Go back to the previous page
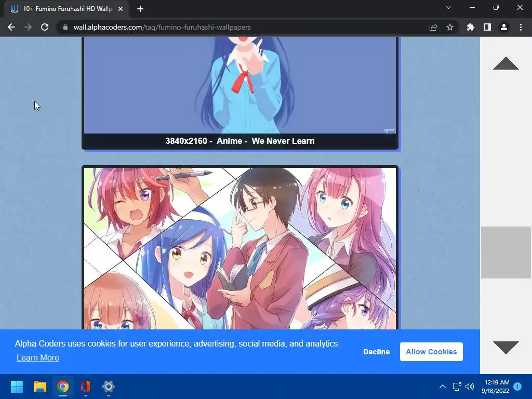The width and height of the screenshot is (532, 399). [11, 27]
